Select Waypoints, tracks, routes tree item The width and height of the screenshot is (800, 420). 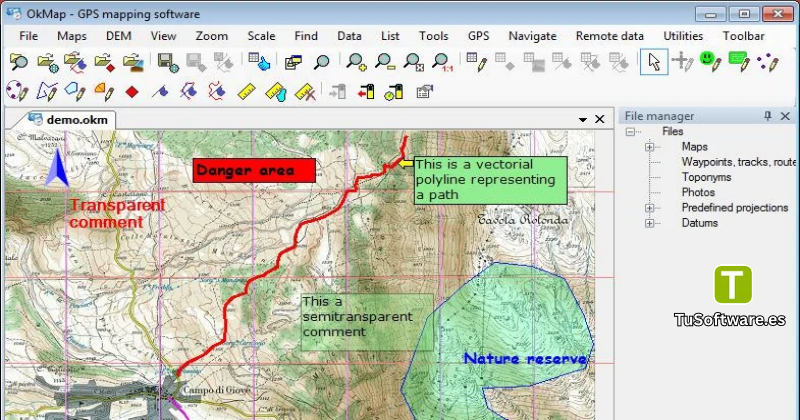click(x=738, y=162)
